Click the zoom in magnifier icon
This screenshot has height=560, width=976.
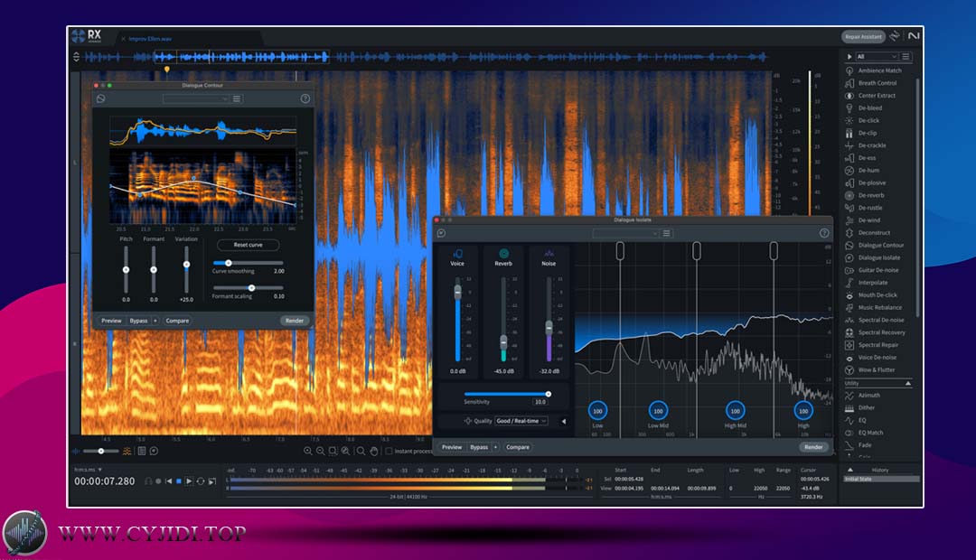(307, 451)
